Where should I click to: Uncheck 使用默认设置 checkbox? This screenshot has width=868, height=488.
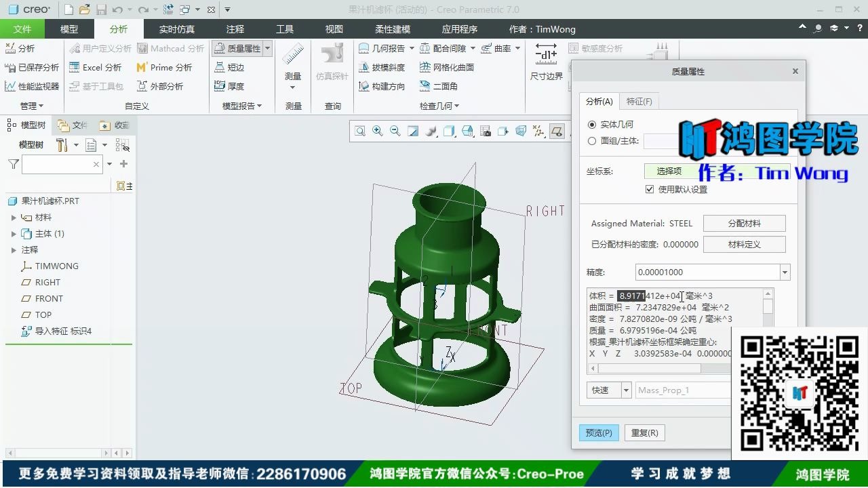coord(650,189)
